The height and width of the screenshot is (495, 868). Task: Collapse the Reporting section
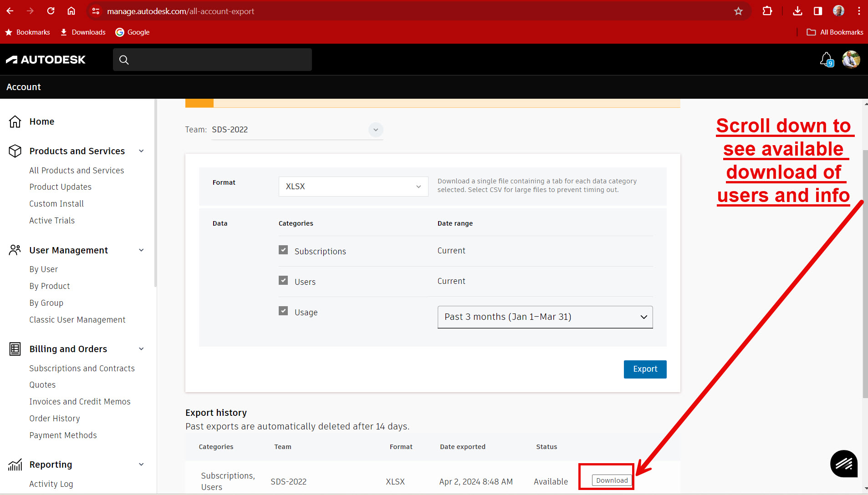[141, 465]
